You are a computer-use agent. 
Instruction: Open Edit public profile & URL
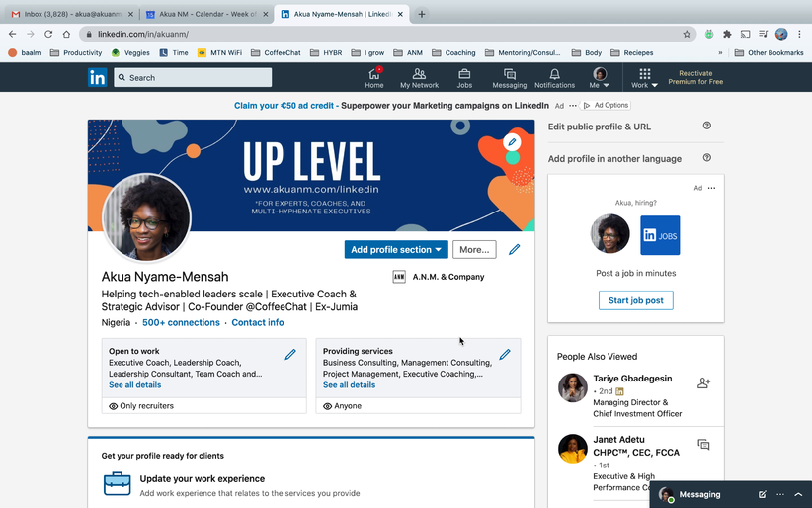(x=600, y=127)
